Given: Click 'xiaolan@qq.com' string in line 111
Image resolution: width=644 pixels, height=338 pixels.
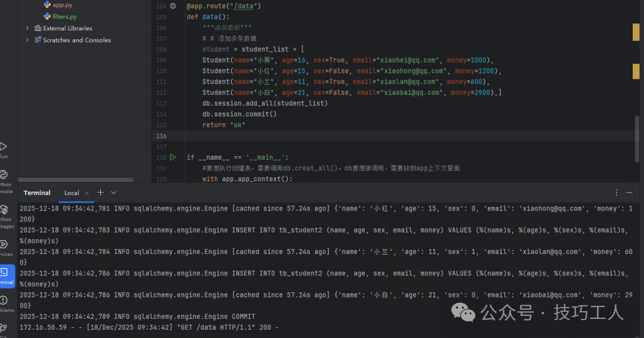Looking at the screenshot, I should tap(407, 82).
